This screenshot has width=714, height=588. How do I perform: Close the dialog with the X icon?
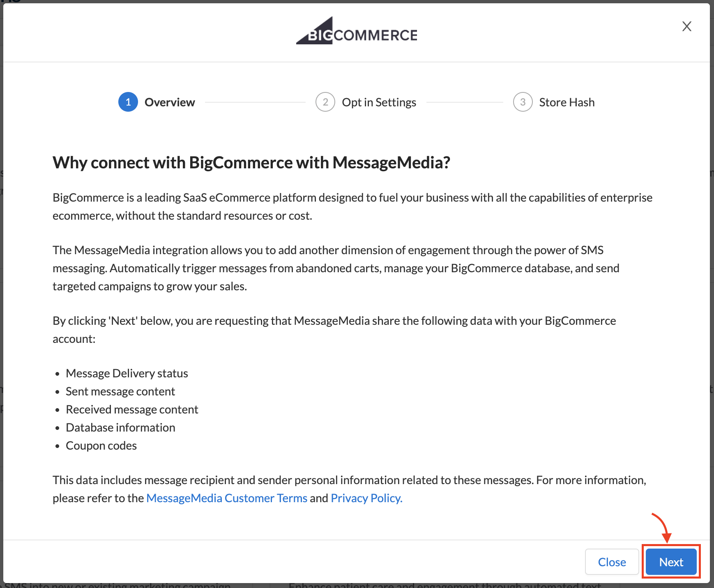[686, 26]
